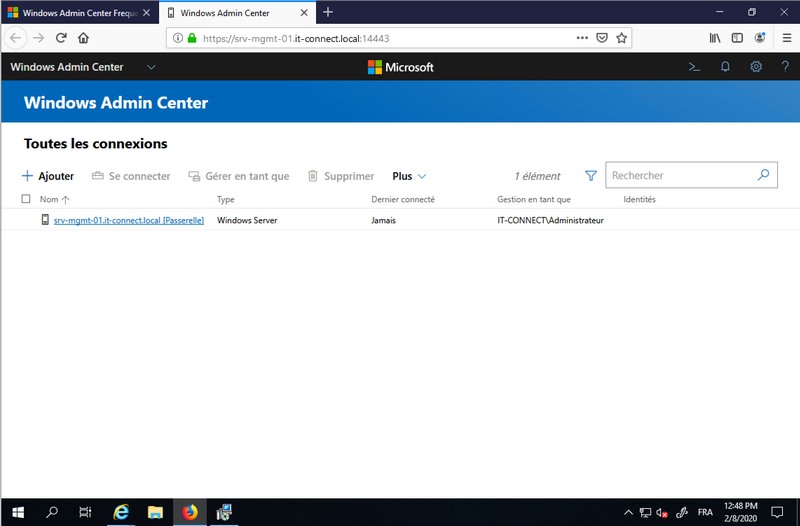800x526 pixels.
Task: Reload the page in Firefox
Action: (x=61, y=38)
